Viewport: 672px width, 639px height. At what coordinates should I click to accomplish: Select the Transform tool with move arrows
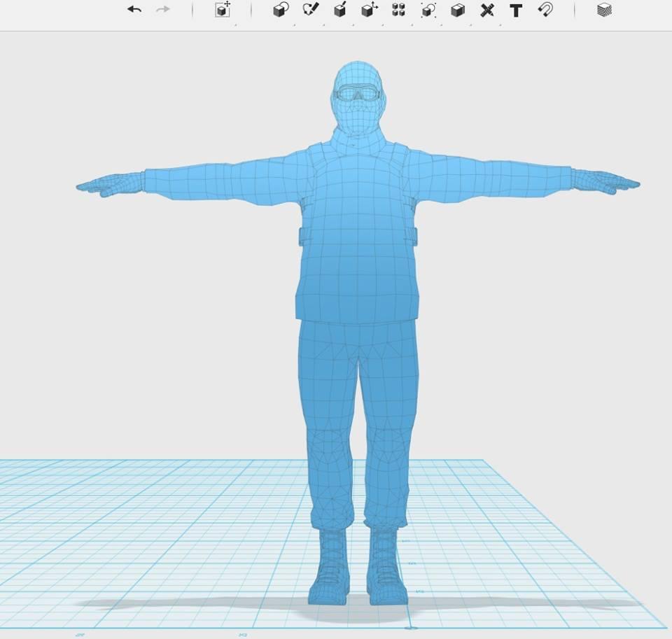(x=223, y=9)
